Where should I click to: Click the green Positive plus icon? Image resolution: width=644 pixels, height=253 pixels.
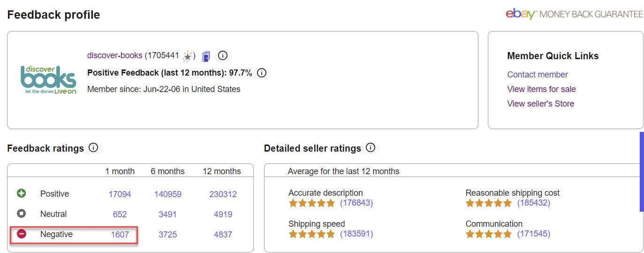(x=22, y=193)
